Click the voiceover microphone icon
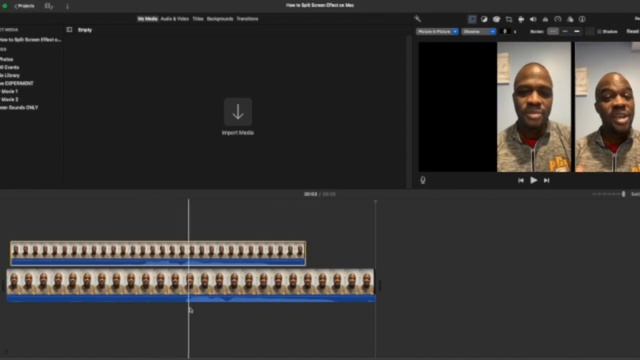Screen dimensions: 640x360 pos(423,180)
